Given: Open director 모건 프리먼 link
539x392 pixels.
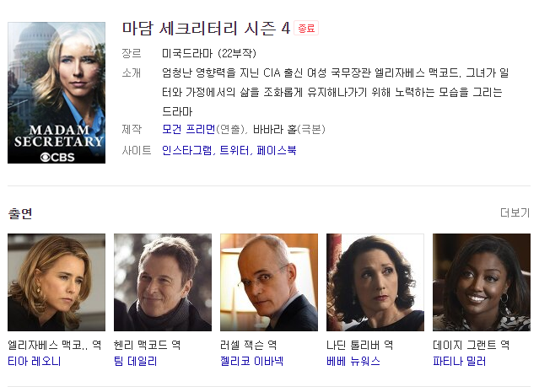Looking at the screenshot, I should tap(188, 130).
